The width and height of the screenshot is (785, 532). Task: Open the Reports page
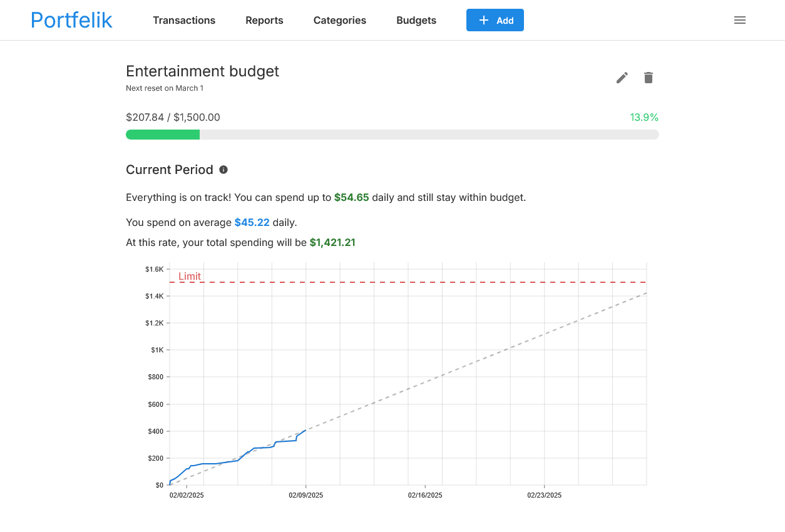264,20
